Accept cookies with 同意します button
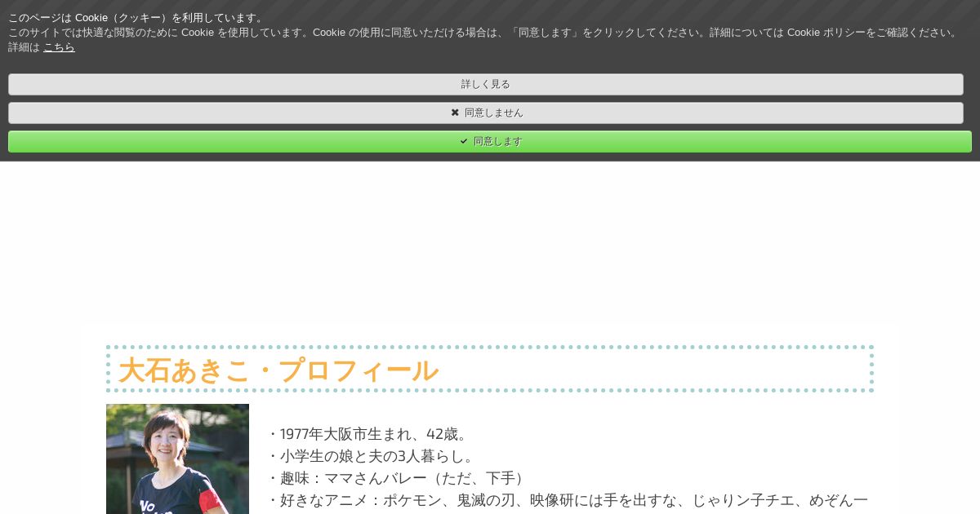Screen dimensions: 980x514 [490, 141]
